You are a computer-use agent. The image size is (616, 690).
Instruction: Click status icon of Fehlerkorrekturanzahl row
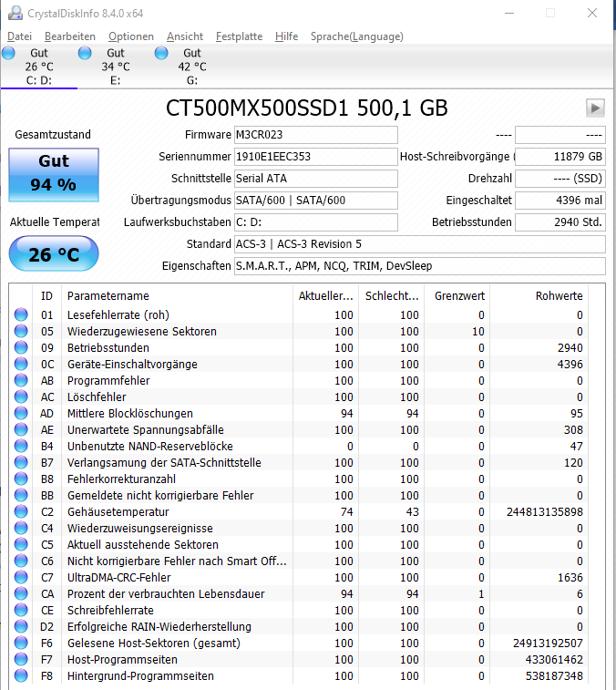[x=21, y=479]
